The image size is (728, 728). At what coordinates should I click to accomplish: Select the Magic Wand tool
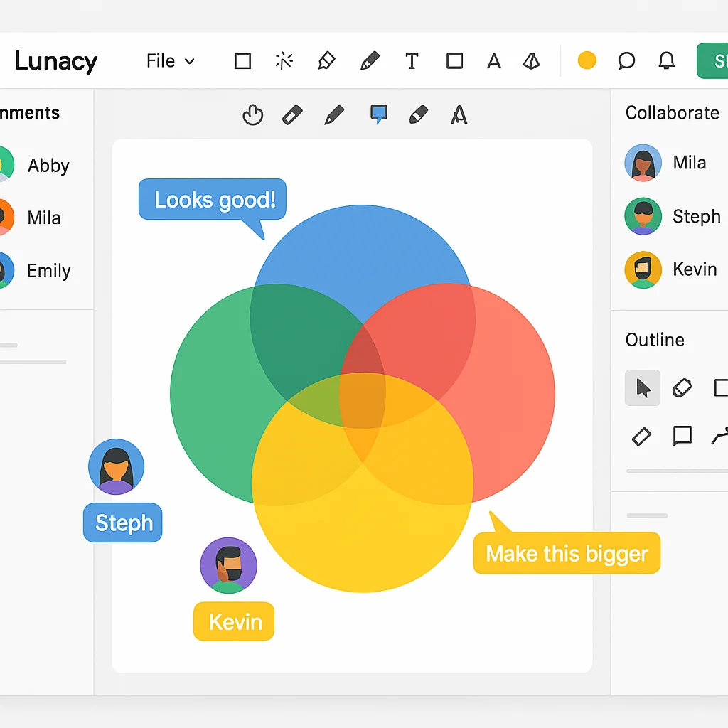point(284,61)
